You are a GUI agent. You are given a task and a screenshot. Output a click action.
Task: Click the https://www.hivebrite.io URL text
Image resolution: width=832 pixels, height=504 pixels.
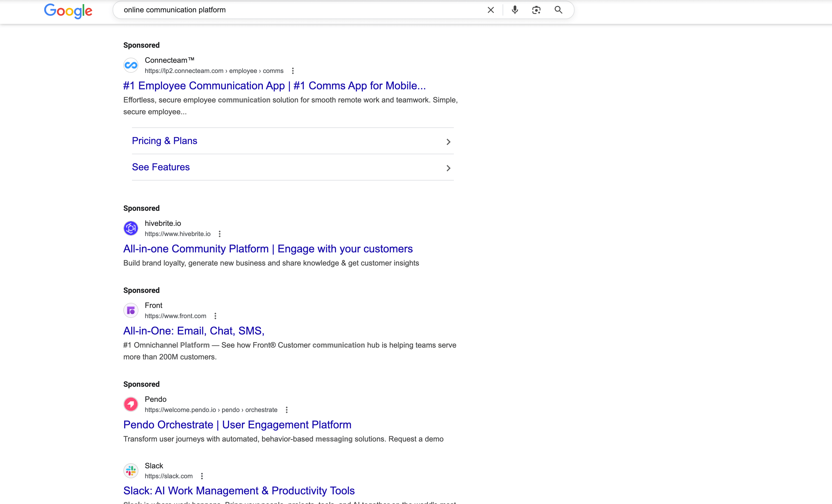point(178,234)
